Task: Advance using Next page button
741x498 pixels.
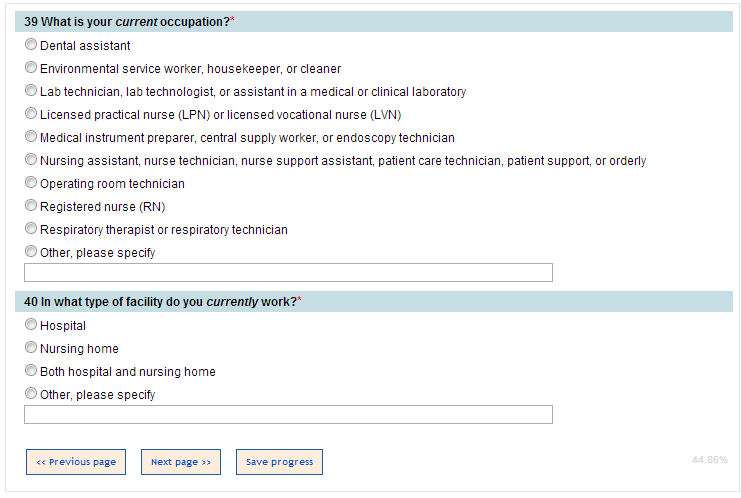Action: click(181, 462)
